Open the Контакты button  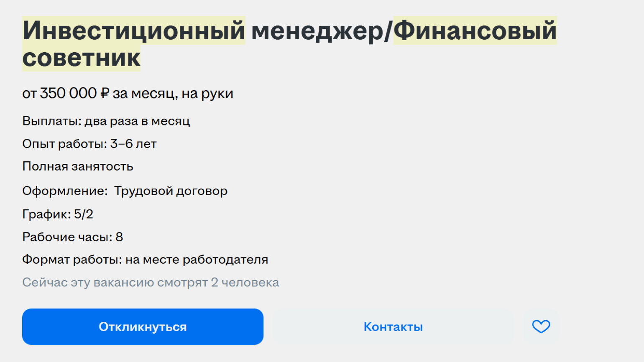[x=393, y=326]
